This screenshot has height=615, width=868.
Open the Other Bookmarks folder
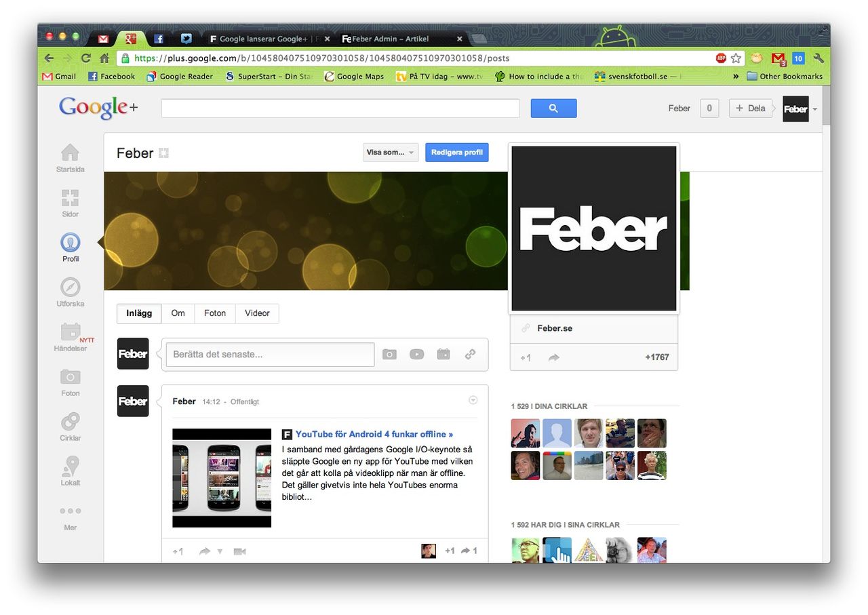pos(785,77)
